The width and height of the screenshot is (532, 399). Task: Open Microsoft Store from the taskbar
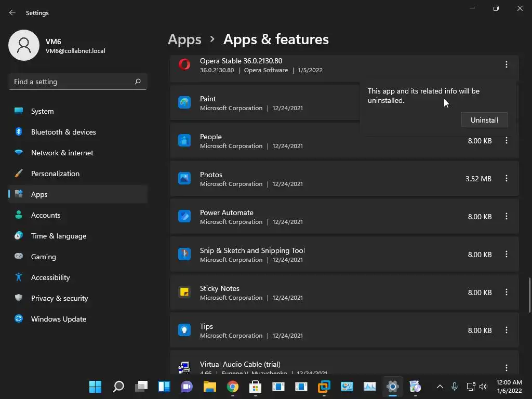[255, 387]
